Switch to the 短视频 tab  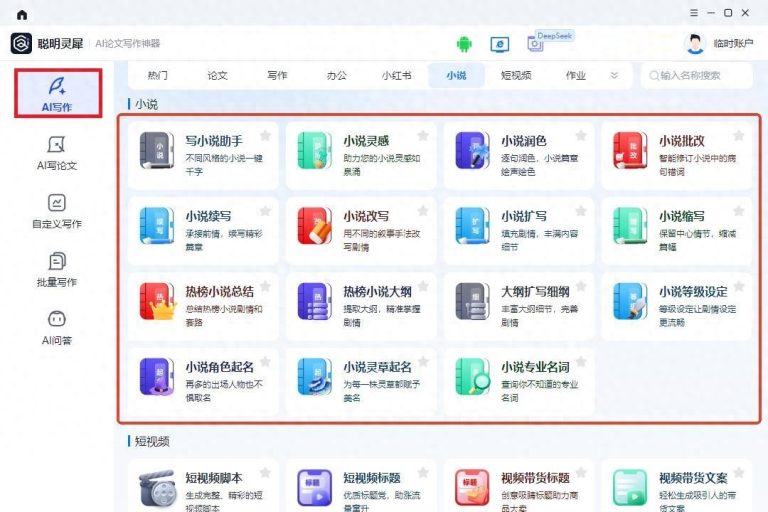pyautogui.click(x=515, y=75)
